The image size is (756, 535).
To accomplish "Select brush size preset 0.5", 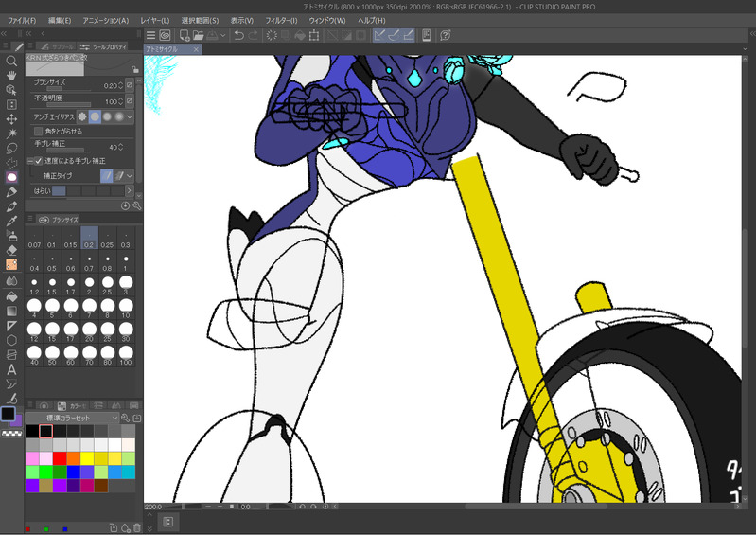I will pyautogui.click(x=52, y=262).
